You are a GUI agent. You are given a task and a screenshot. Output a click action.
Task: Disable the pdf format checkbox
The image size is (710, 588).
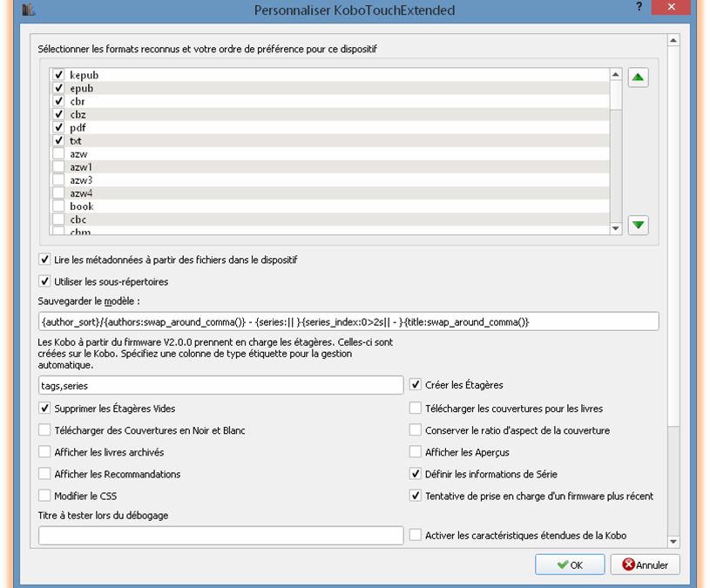[x=58, y=127]
